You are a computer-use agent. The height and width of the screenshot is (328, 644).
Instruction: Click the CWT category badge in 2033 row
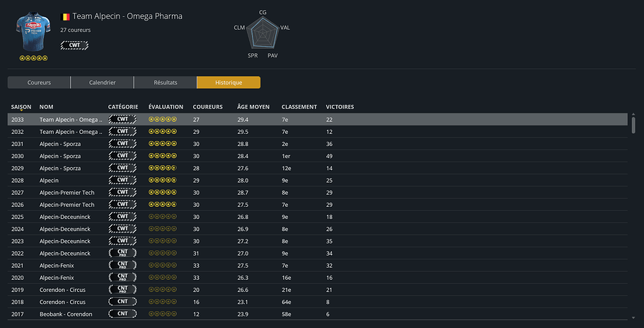122,119
